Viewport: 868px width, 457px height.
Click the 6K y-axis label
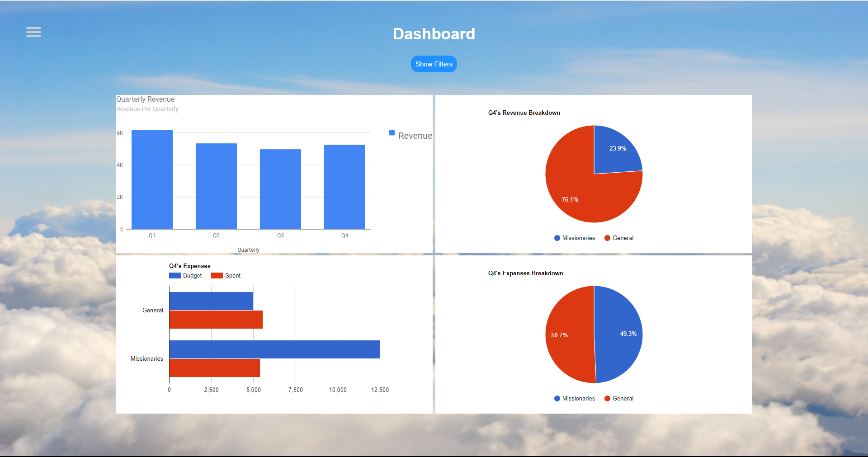click(120, 133)
